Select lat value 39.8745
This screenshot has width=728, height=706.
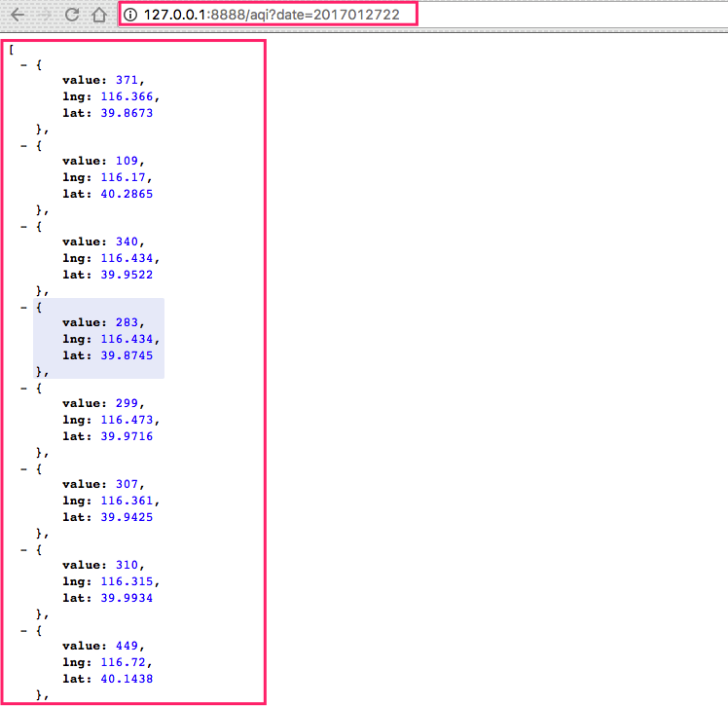coord(127,355)
